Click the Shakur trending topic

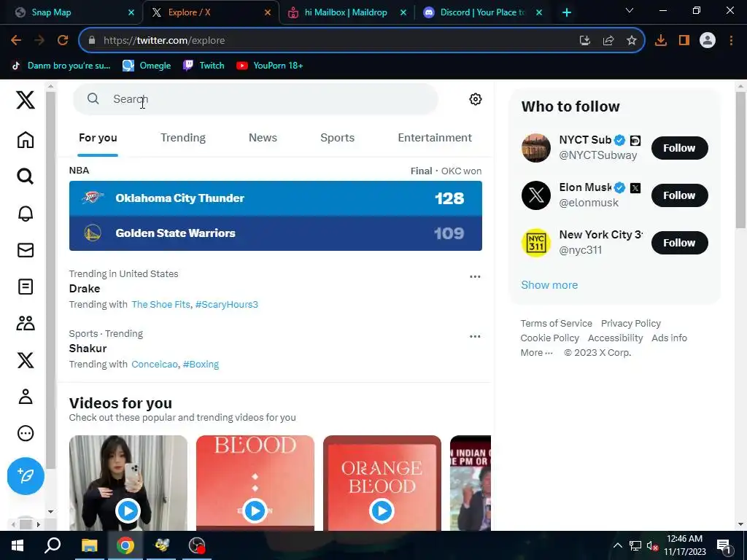[88, 349]
